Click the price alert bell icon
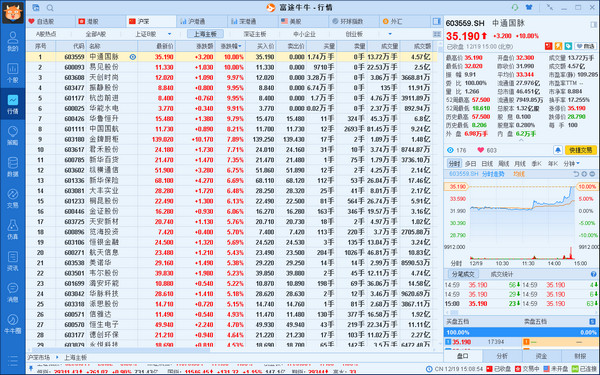The width and height of the screenshot is (600, 375). (558, 150)
